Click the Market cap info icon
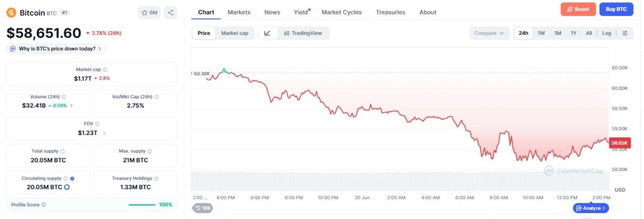Viewport: 644px width, 219px height. click(x=105, y=70)
